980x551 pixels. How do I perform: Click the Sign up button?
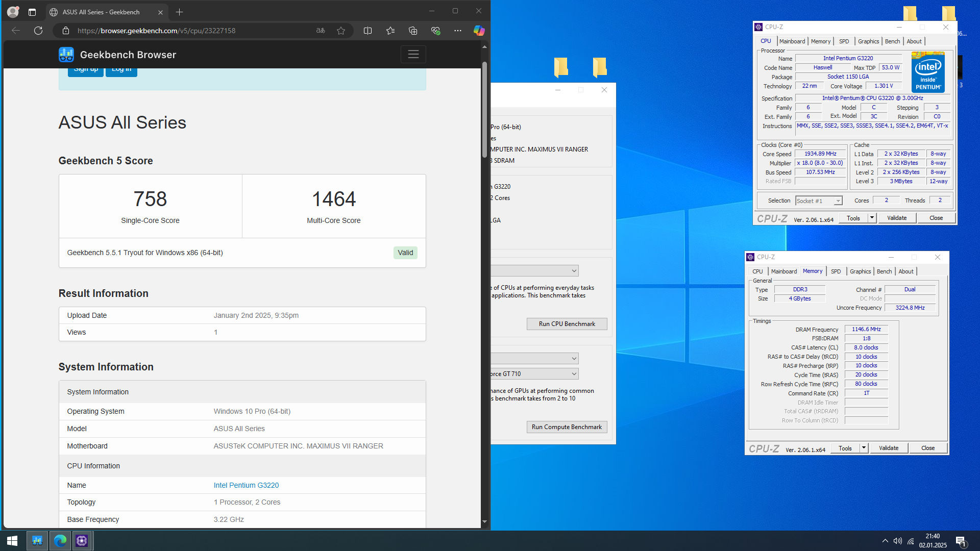pos(86,71)
